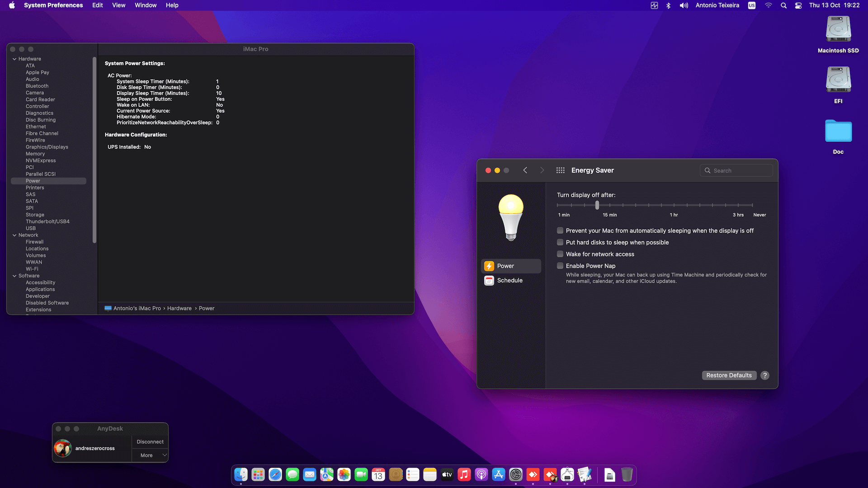Viewport: 868px width, 488px height.
Task: Check Wake for network access
Action: pos(560,254)
